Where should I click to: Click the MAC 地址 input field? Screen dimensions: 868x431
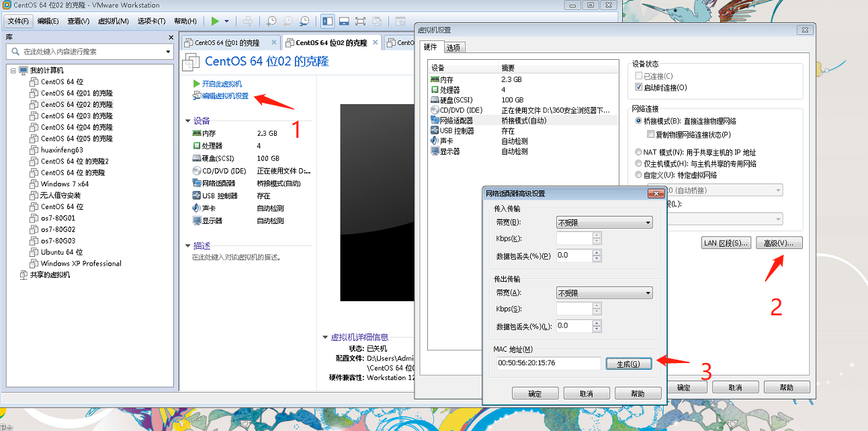548,363
